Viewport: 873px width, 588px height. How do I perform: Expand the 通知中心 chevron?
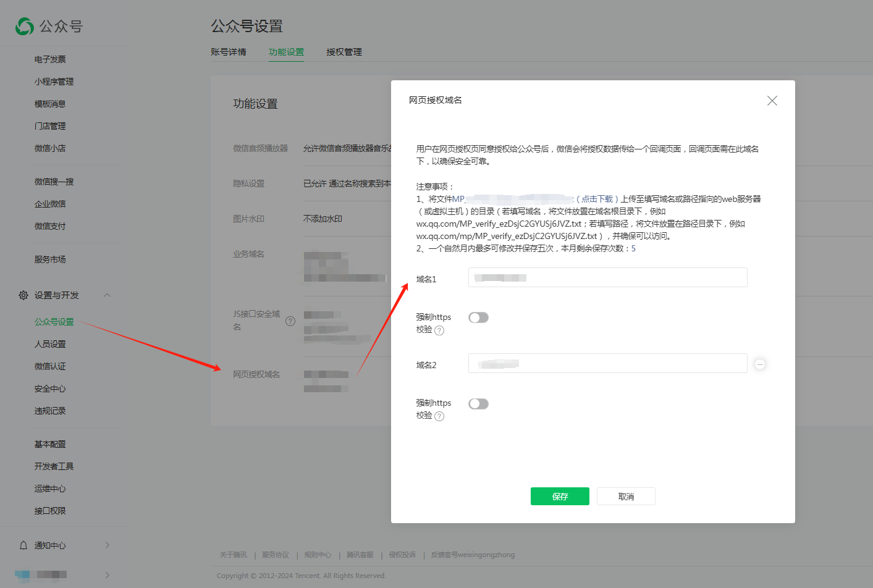point(107,545)
